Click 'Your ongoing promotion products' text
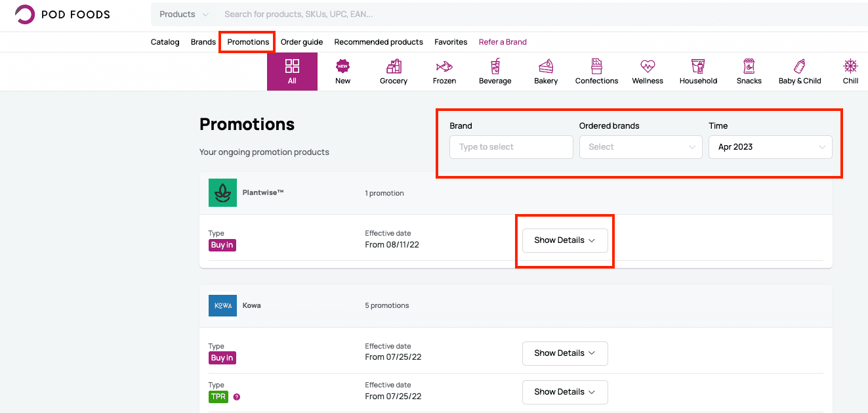The height and width of the screenshot is (413, 868). point(264,152)
